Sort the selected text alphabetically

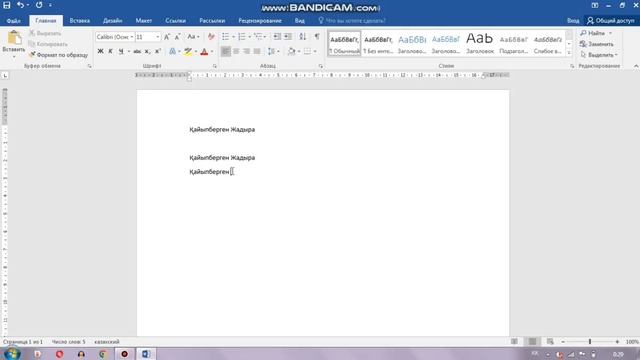pyautogui.click(x=302, y=37)
